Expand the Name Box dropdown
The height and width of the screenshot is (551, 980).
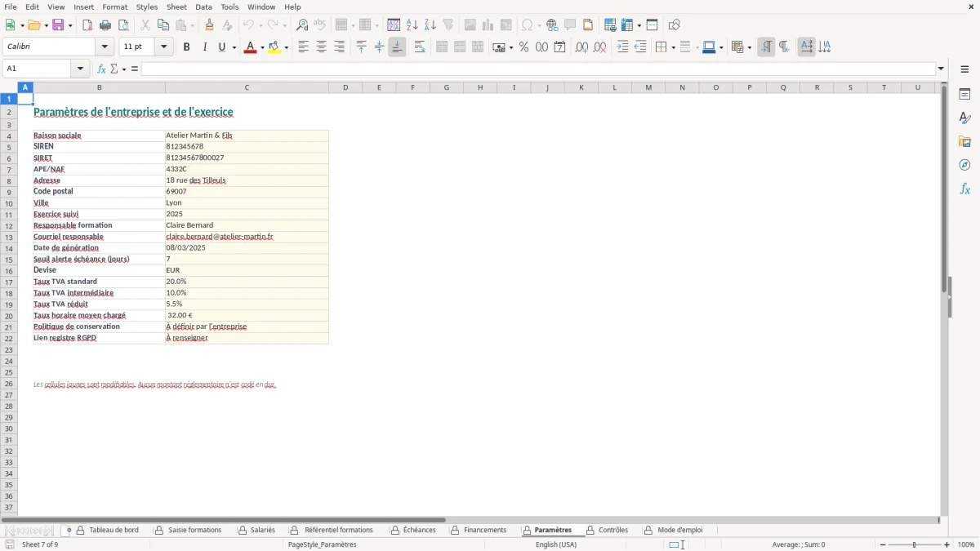tap(81, 69)
